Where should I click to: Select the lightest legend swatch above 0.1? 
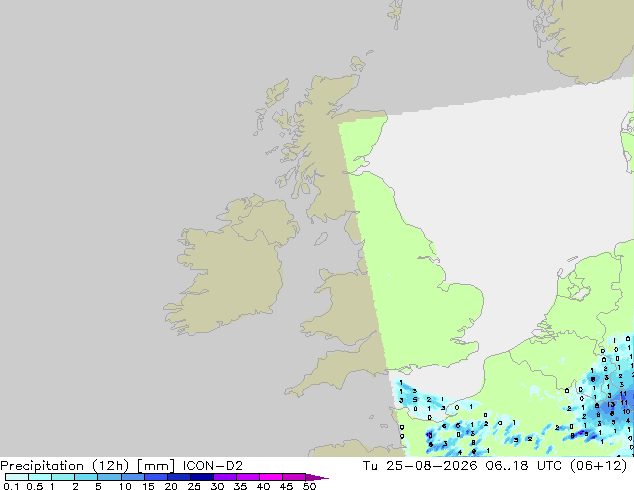coord(17,477)
